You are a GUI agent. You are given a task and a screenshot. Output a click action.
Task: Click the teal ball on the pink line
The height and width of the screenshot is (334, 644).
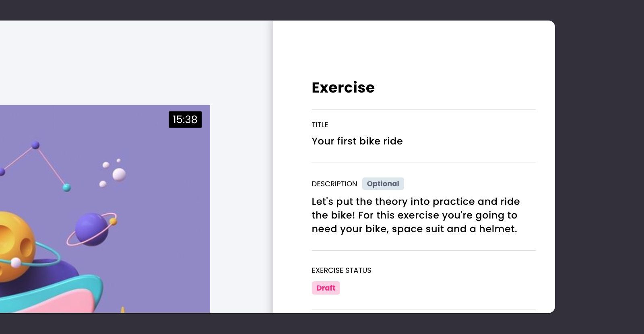pyautogui.click(x=67, y=188)
